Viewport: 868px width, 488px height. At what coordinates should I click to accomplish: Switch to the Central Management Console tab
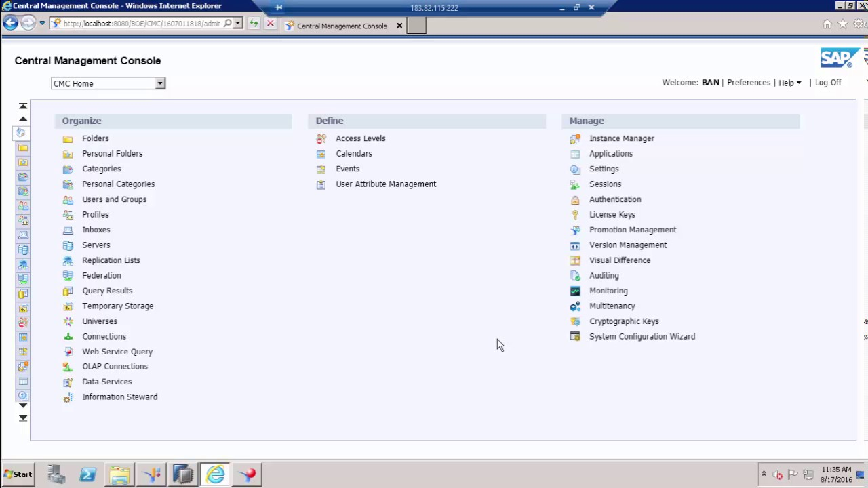click(x=342, y=26)
